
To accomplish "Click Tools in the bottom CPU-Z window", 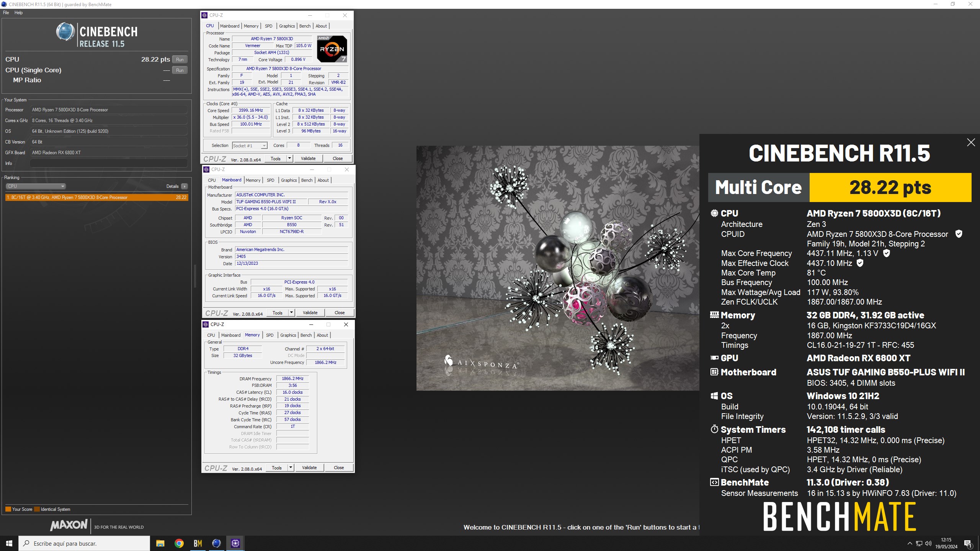I will coord(276,468).
